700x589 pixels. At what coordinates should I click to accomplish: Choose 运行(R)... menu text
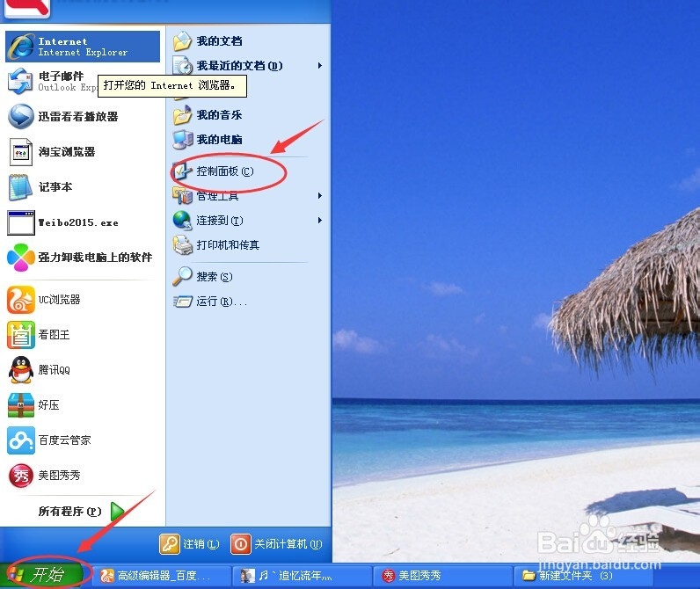click(x=222, y=302)
